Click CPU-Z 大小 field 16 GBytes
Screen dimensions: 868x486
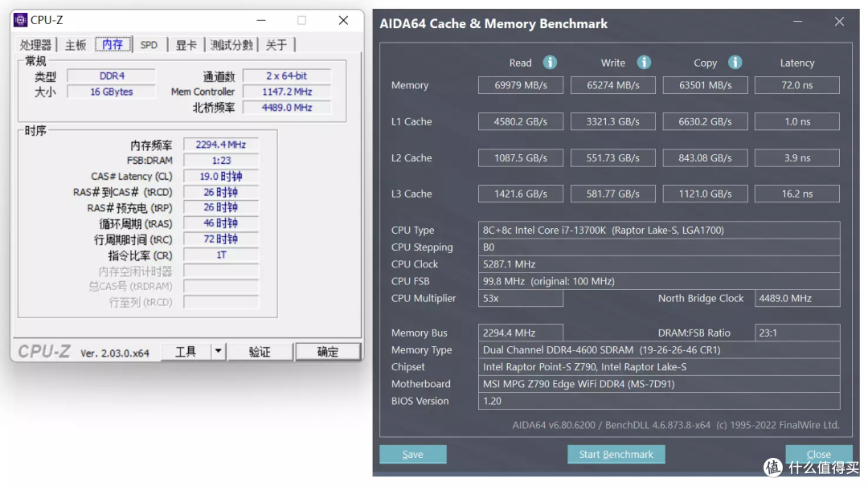pyautogui.click(x=112, y=92)
